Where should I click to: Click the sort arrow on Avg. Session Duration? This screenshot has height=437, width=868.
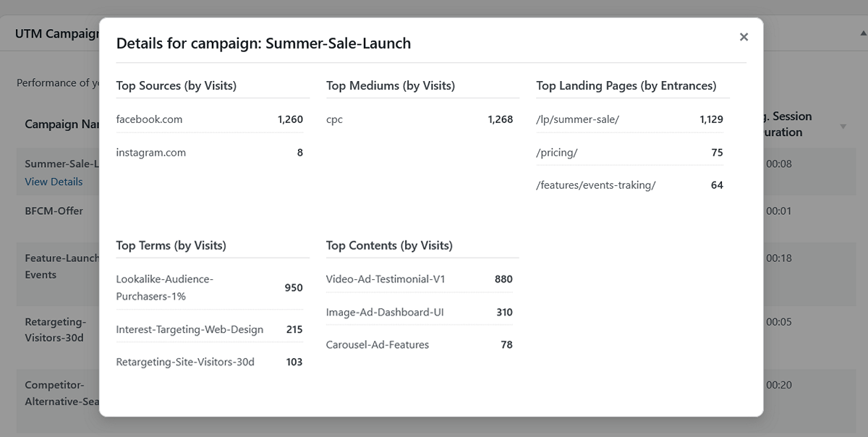[842, 126]
